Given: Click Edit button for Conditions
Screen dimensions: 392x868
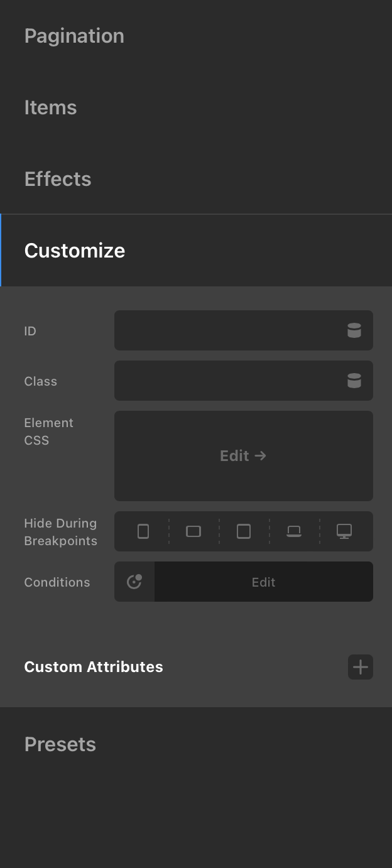Looking at the screenshot, I should [x=263, y=582].
